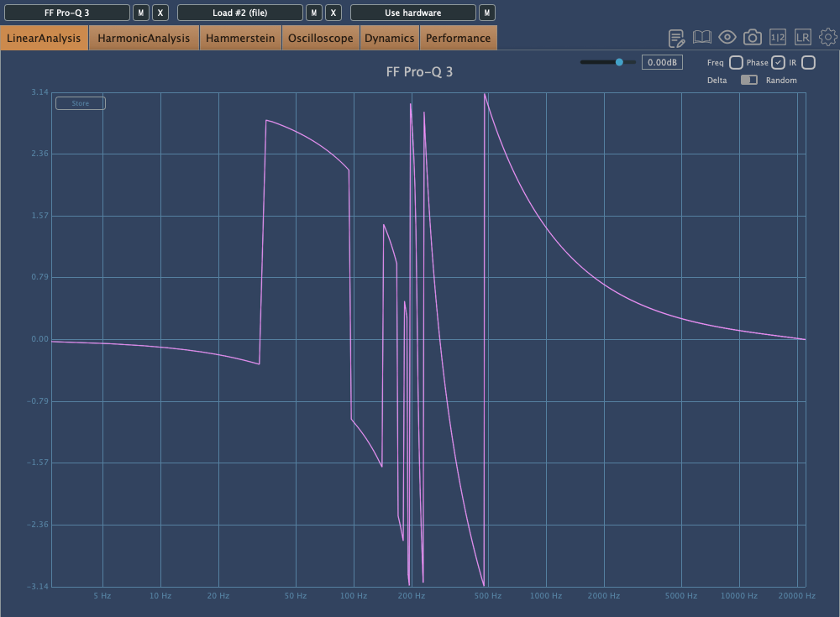Screen dimensions: 840x617
Task: Click the gain slider handle
Action: (620, 62)
